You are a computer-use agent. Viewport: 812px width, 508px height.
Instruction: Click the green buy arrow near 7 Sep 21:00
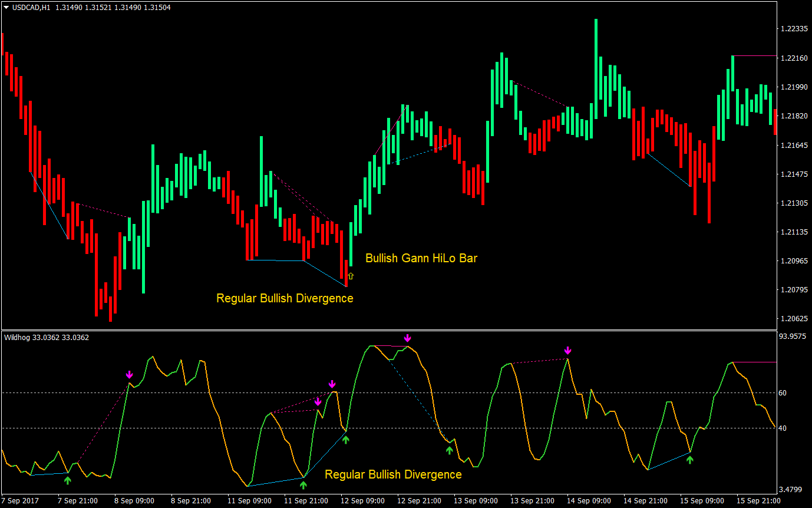(68, 480)
